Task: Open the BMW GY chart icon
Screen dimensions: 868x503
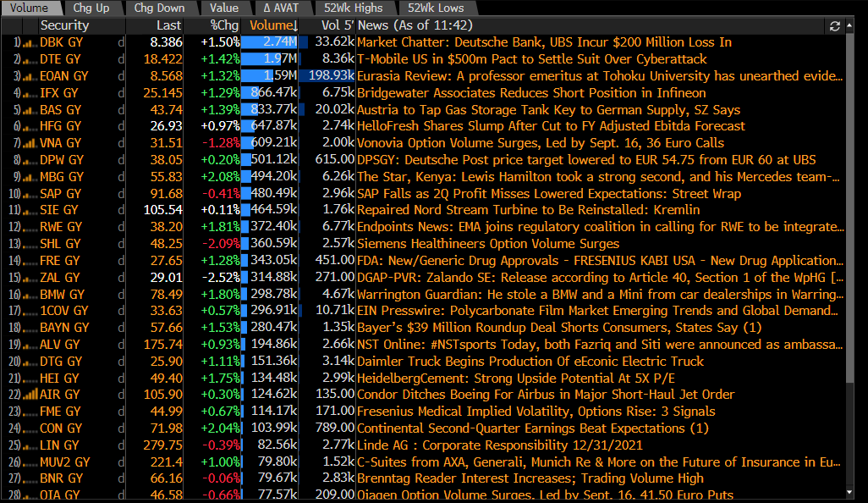Action: (x=30, y=295)
